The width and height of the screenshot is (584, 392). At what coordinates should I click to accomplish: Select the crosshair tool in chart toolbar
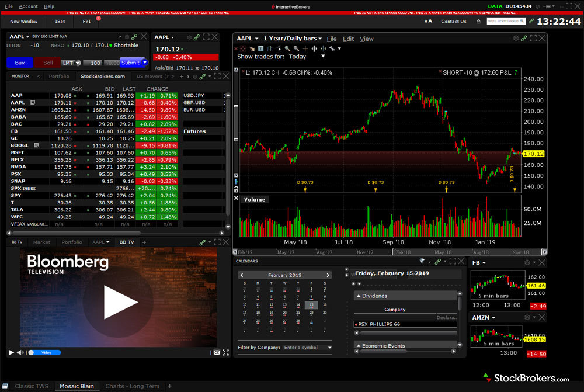pyautogui.click(x=243, y=48)
